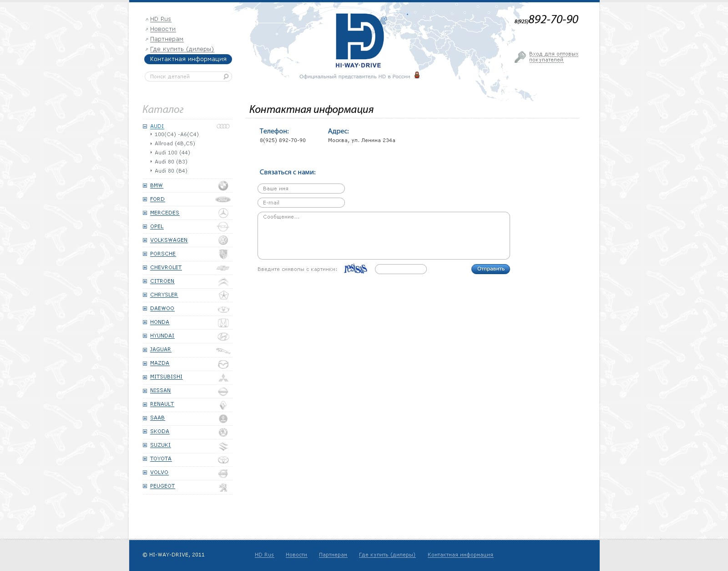Viewport: 728px width, 571px height.
Task: Click the matryoshka doll icon
Action: click(417, 75)
